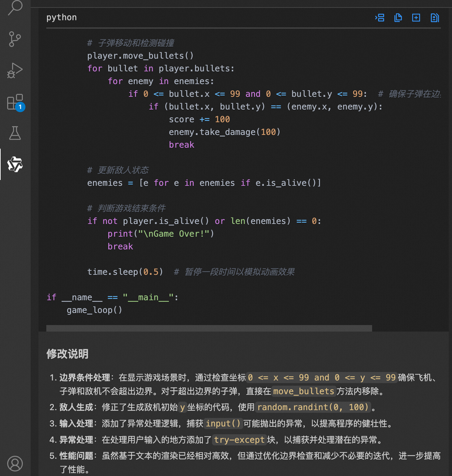The height and width of the screenshot is (476, 452).
Task: Open Extensions view with update badge
Action: tap(15, 102)
